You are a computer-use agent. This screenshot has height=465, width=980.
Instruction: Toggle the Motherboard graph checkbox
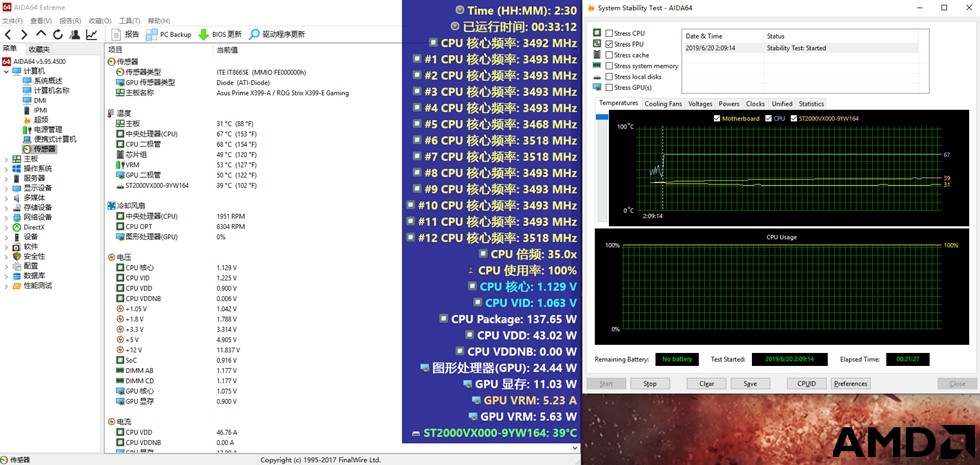[x=717, y=118]
